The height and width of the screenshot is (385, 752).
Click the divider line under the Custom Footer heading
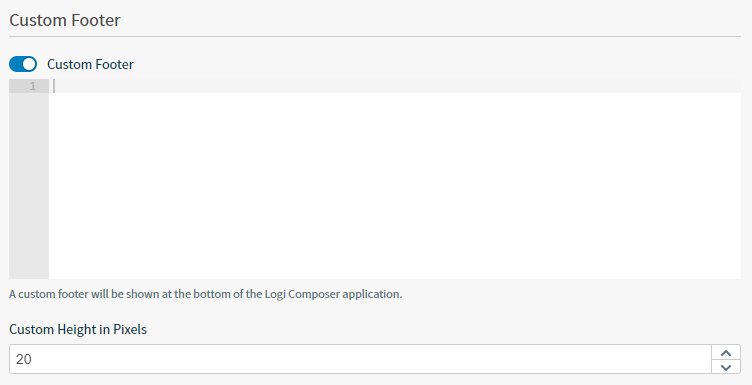[x=375, y=36]
